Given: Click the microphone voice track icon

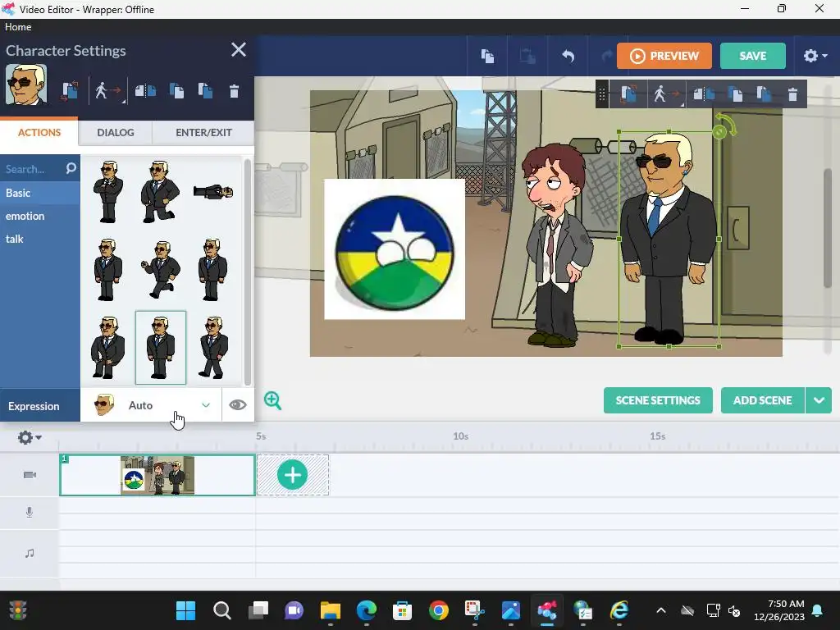Looking at the screenshot, I should [x=30, y=512].
